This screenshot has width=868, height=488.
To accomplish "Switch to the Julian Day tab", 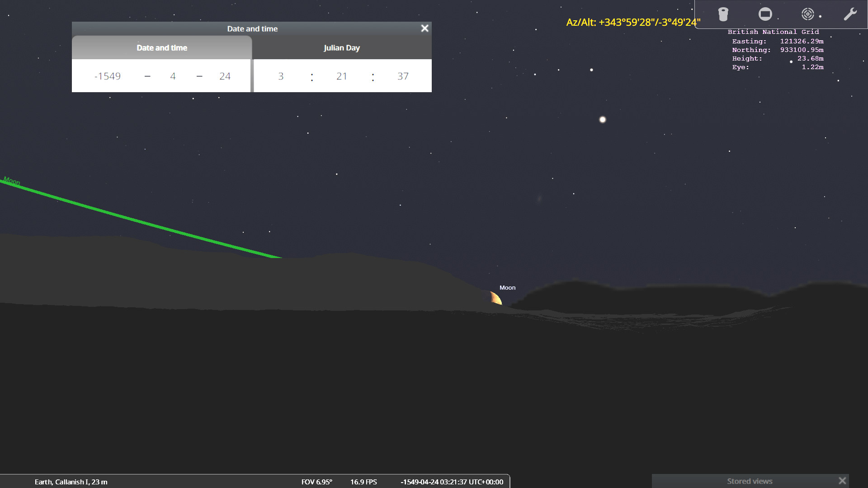I will [341, 48].
